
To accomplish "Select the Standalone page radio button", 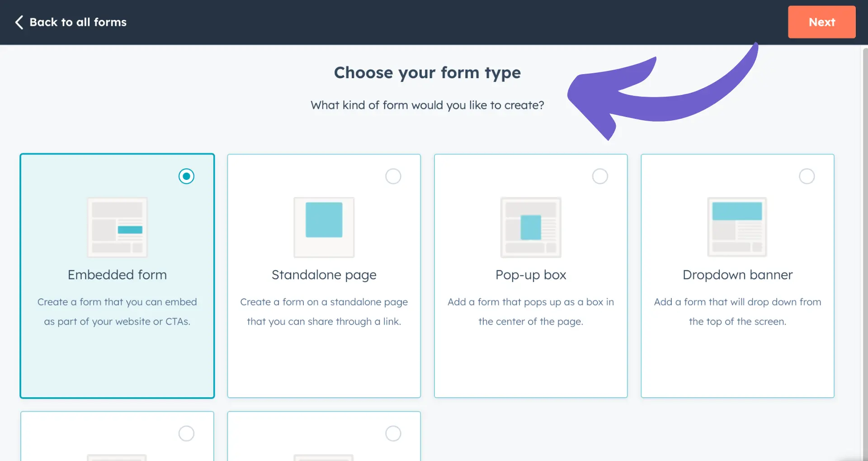I will pos(393,176).
